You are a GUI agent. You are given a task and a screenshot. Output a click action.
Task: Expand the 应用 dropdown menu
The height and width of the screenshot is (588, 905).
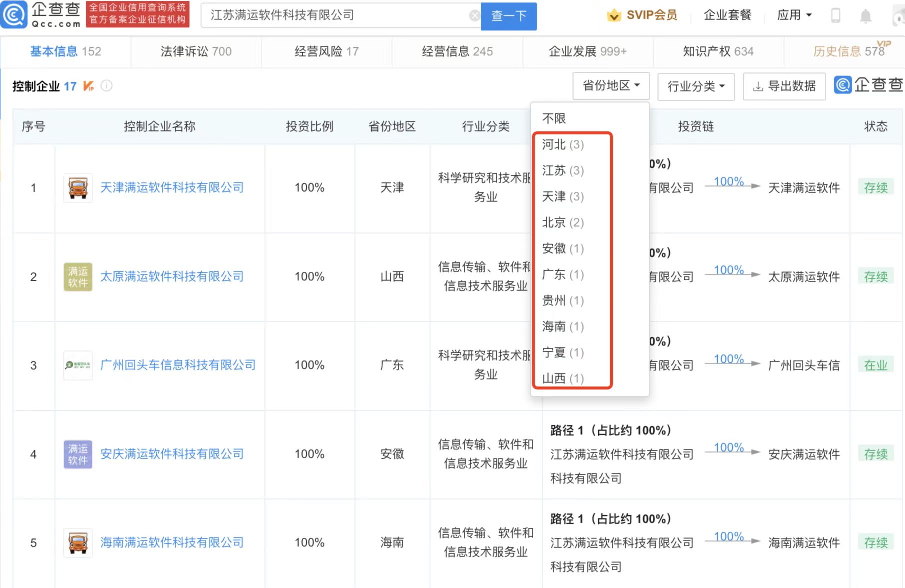[x=794, y=15]
